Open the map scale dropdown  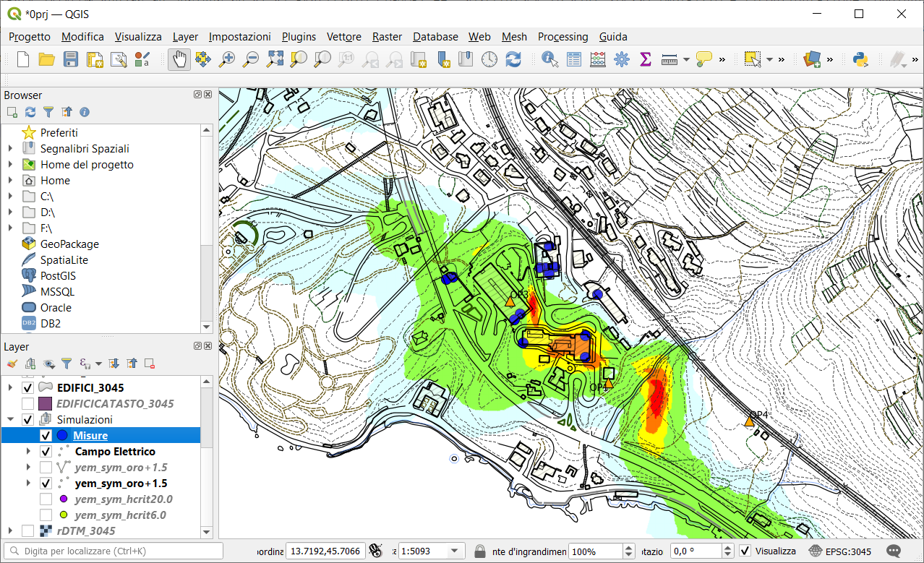(x=455, y=551)
